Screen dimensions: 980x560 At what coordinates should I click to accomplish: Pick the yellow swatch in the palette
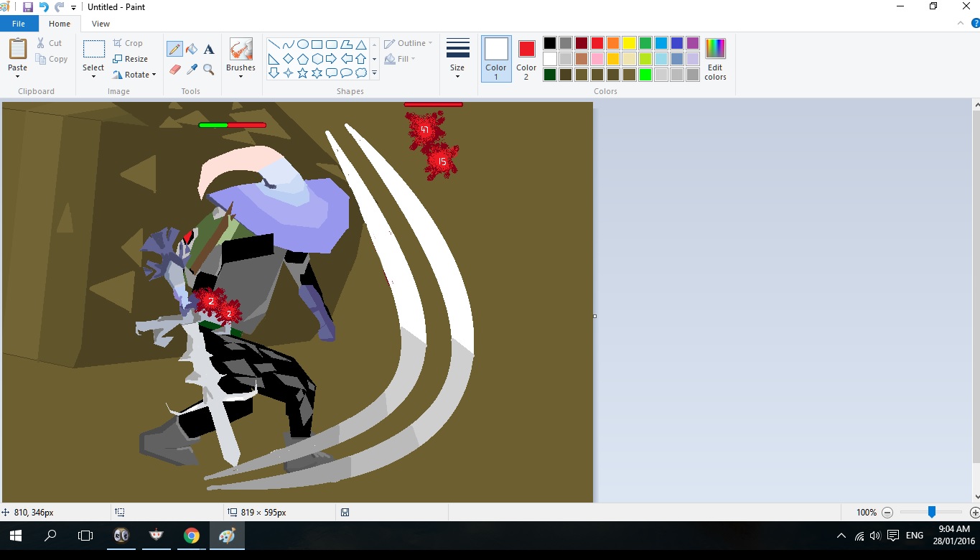(x=629, y=43)
